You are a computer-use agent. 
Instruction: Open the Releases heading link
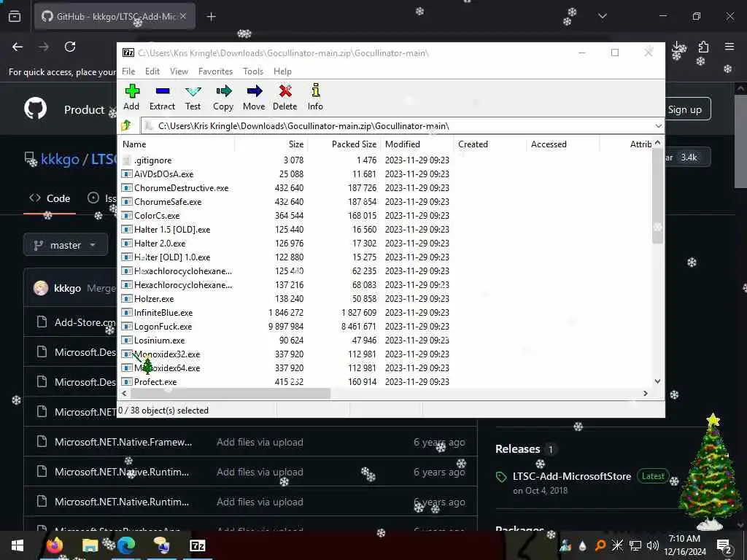(x=518, y=449)
